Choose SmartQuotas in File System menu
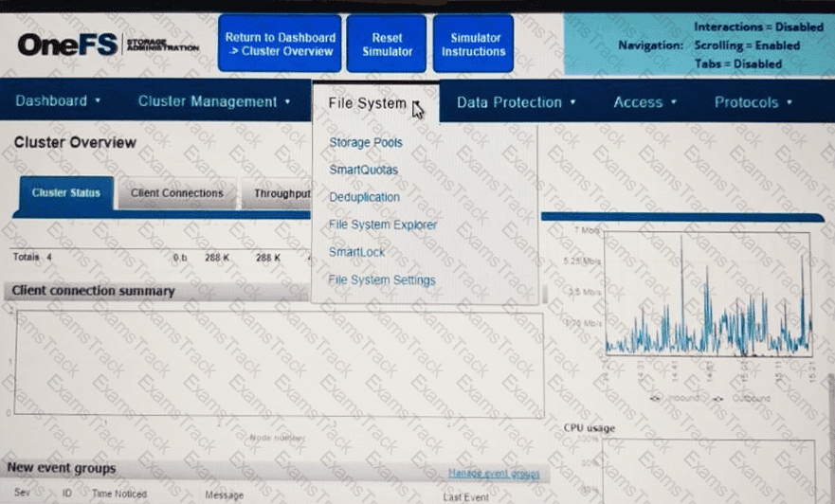The height and width of the screenshot is (504, 835). [x=363, y=171]
